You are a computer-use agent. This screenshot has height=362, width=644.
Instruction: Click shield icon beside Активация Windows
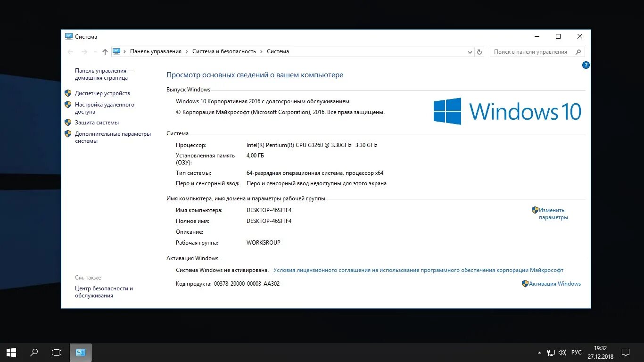click(525, 284)
